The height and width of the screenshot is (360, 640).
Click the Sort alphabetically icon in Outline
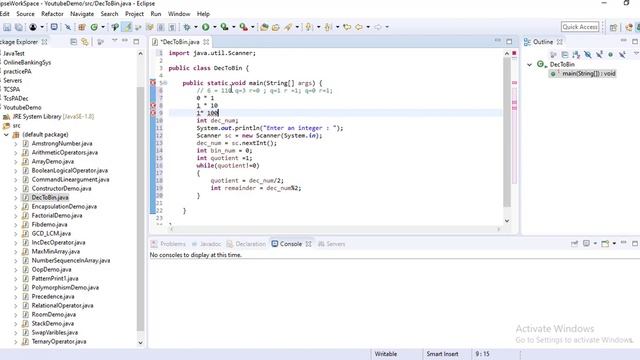[x=576, y=54]
